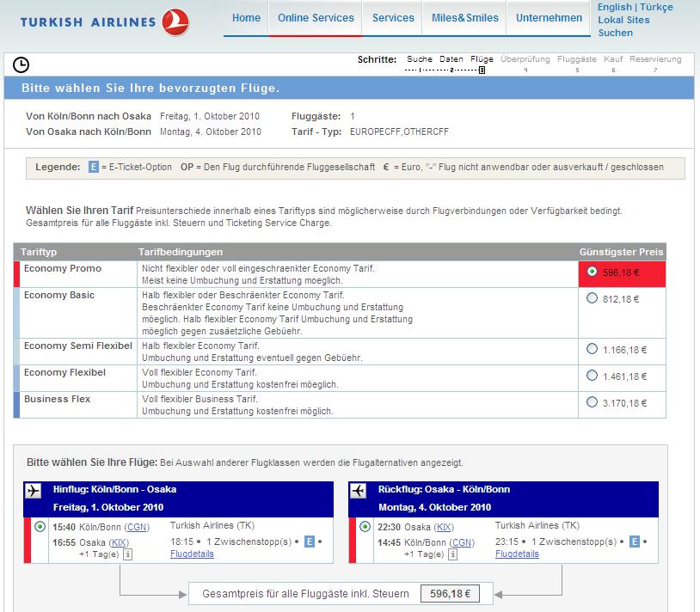This screenshot has height=612, width=700.
Task: Switch language to English
Action: coord(614,7)
